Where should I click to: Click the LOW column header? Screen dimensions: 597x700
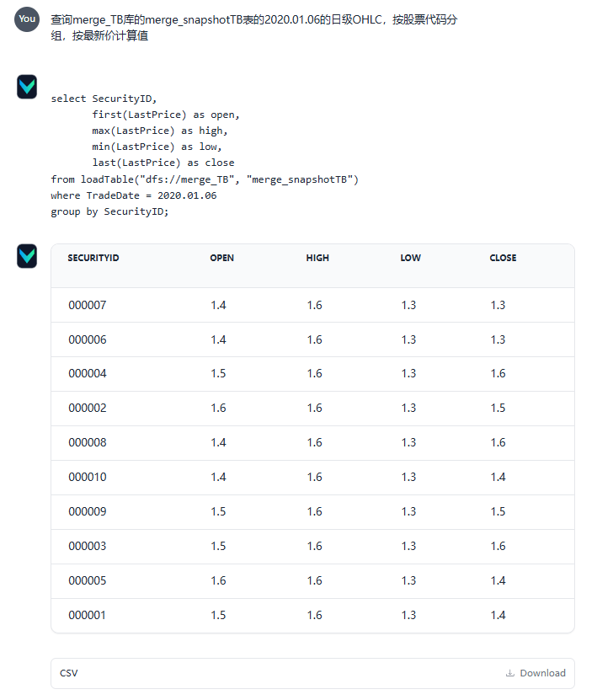[x=411, y=258]
